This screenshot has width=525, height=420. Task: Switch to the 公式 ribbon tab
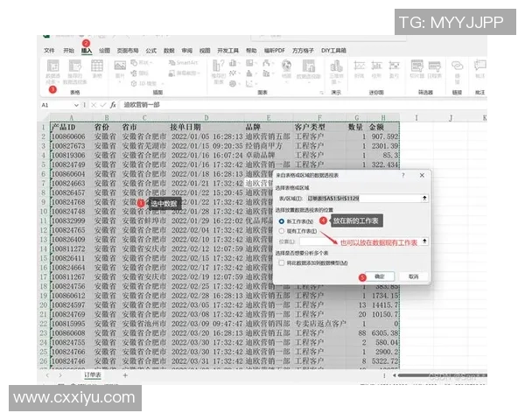[x=150, y=51]
